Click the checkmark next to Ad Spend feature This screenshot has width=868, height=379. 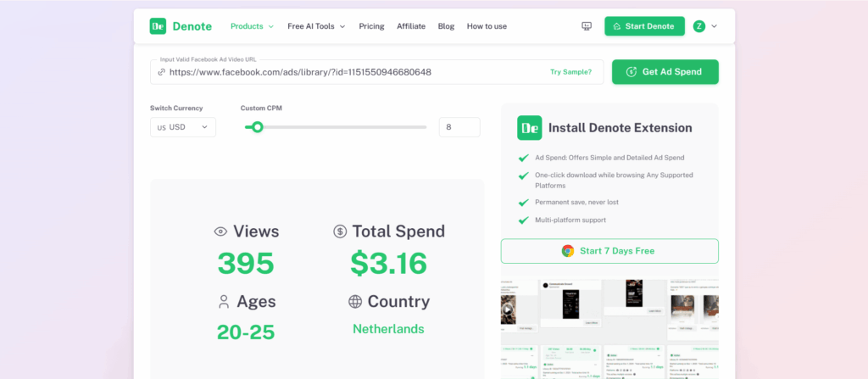click(x=523, y=158)
